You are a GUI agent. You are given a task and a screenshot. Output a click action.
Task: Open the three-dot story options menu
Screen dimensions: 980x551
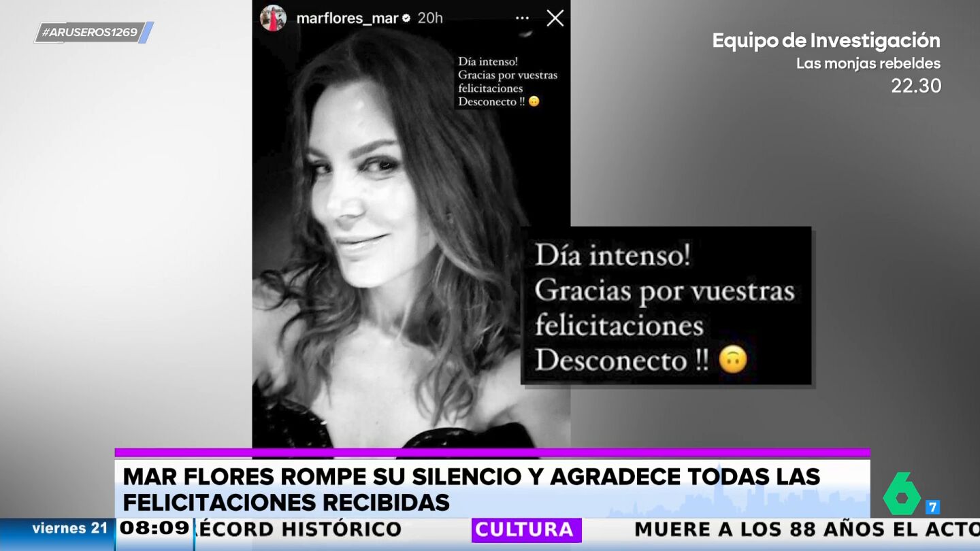click(523, 18)
